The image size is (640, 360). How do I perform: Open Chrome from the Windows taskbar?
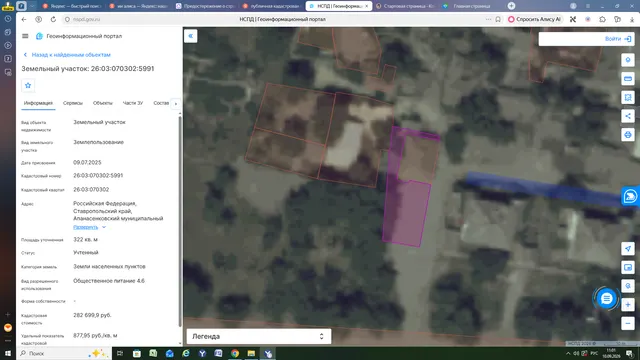pos(235,353)
